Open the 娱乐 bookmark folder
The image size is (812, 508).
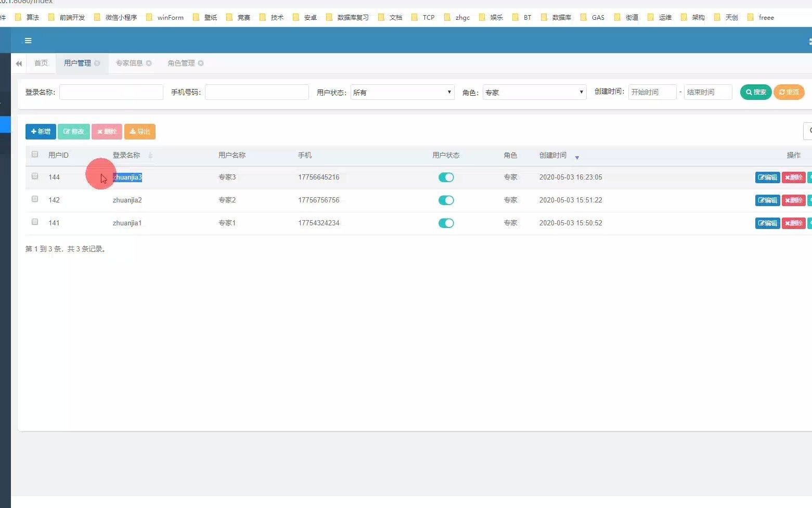(x=491, y=17)
